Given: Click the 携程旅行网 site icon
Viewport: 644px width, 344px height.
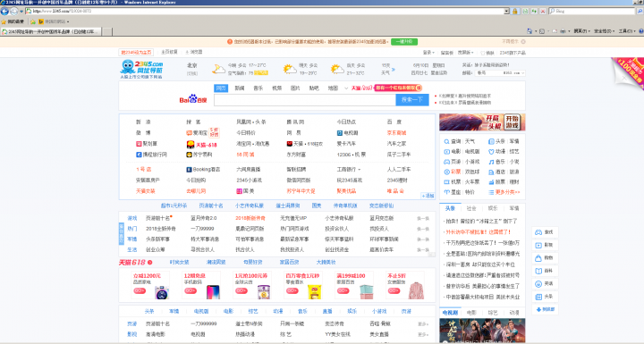Looking at the screenshot, I should tap(139, 155).
